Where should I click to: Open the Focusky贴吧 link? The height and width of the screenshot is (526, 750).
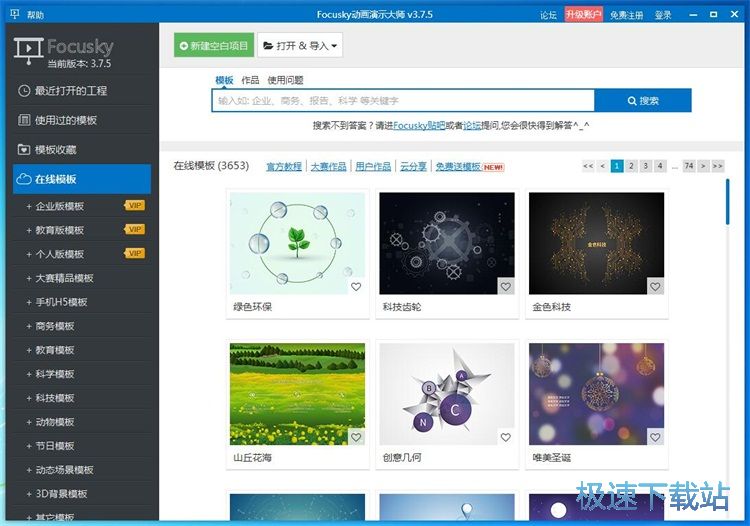pos(419,125)
